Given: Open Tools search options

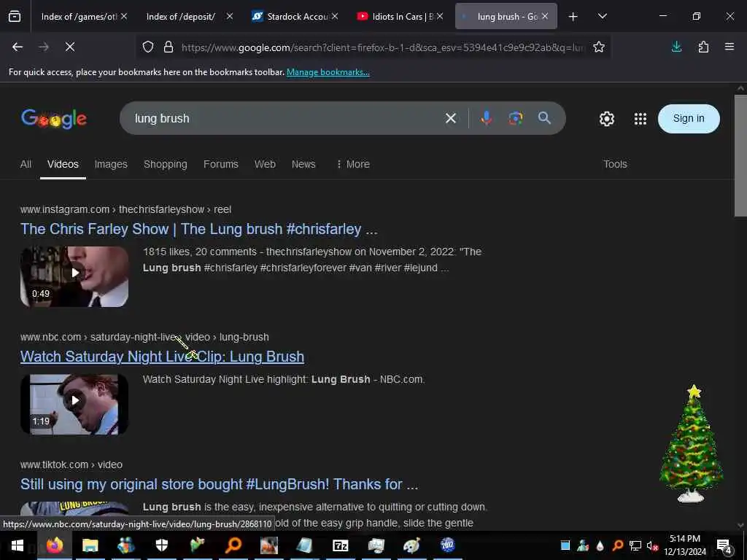Looking at the screenshot, I should [615, 164].
